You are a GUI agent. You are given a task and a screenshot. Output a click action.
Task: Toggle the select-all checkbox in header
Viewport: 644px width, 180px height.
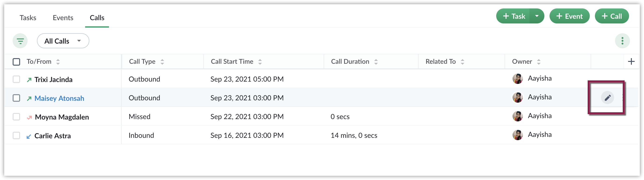[x=16, y=62]
